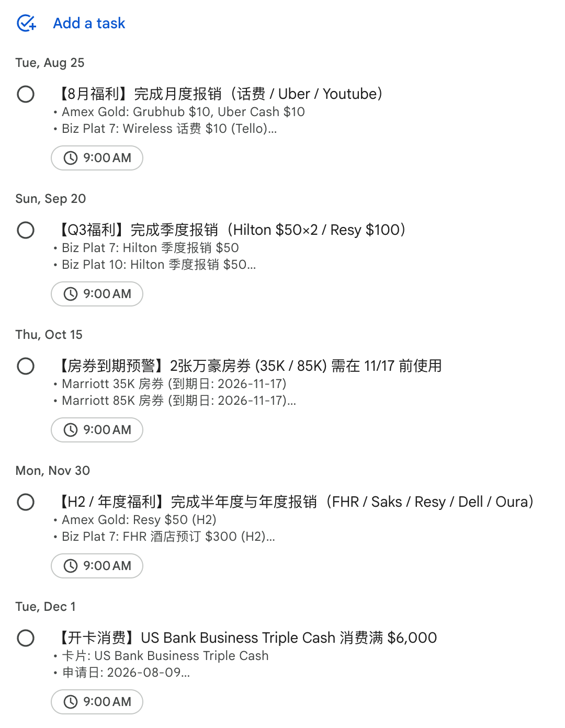Mark the 8月福利 task as complete

pyautogui.click(x=26, y=94)
